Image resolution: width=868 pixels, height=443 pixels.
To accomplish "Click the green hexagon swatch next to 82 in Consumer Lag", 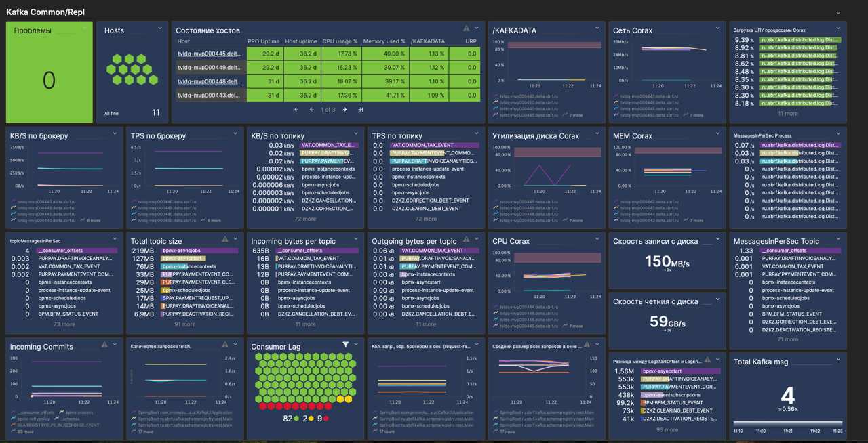I will click(296, 417).
